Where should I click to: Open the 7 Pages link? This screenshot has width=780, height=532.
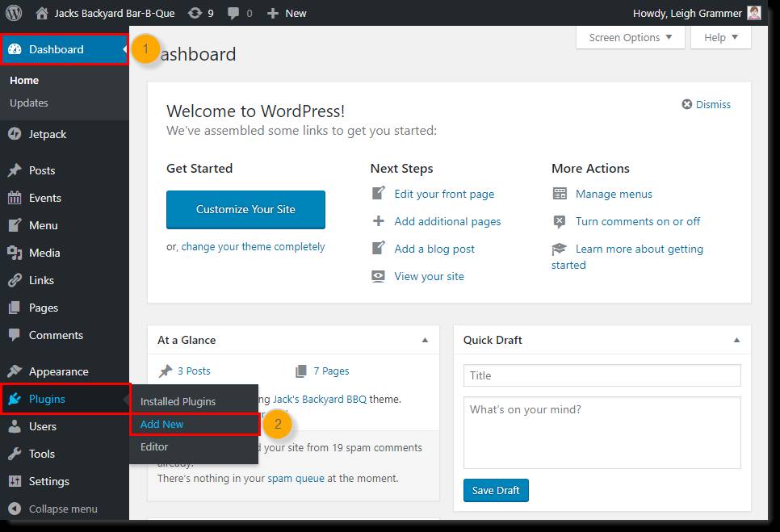[x=331, y=371]
